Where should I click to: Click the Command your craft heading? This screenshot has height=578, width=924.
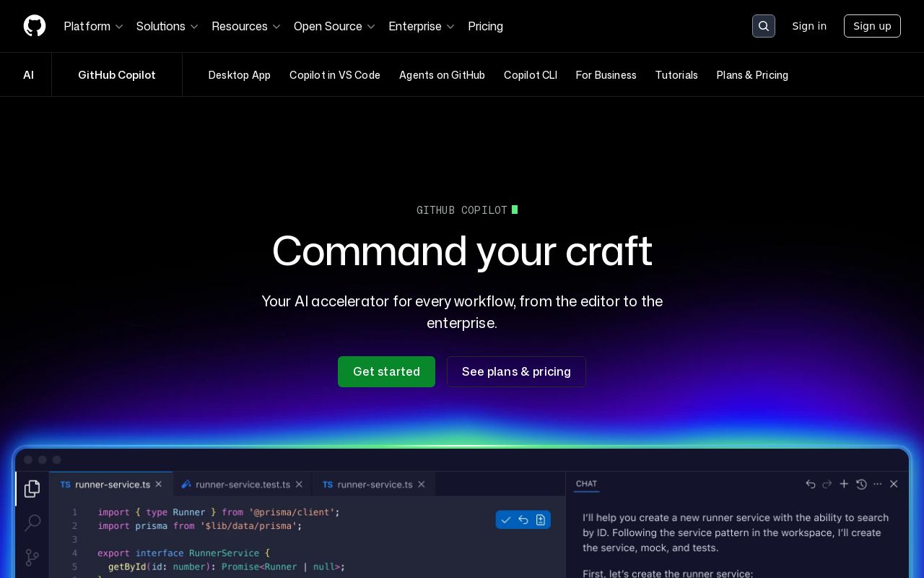click(x=462, y=251)
